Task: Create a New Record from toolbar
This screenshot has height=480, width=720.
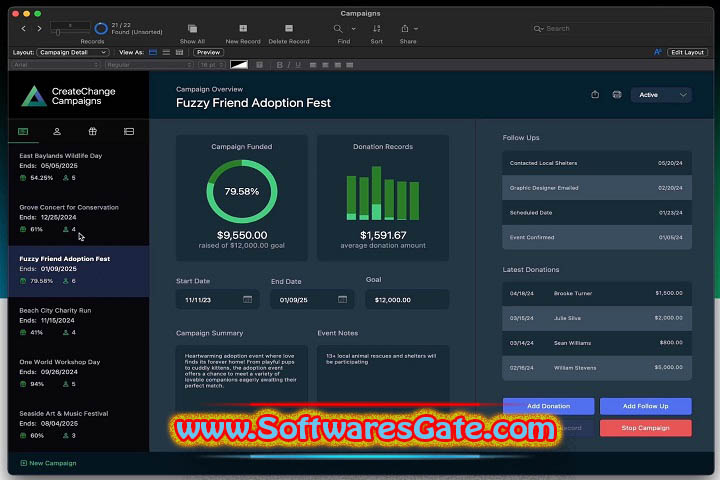Action: [243, 28]
